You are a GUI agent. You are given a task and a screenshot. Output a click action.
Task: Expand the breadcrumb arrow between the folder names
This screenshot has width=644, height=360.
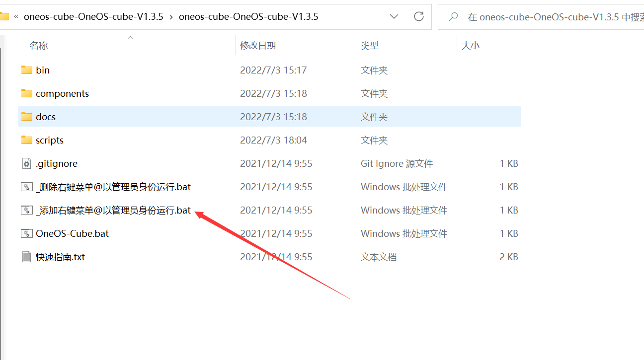coord(171,16)
